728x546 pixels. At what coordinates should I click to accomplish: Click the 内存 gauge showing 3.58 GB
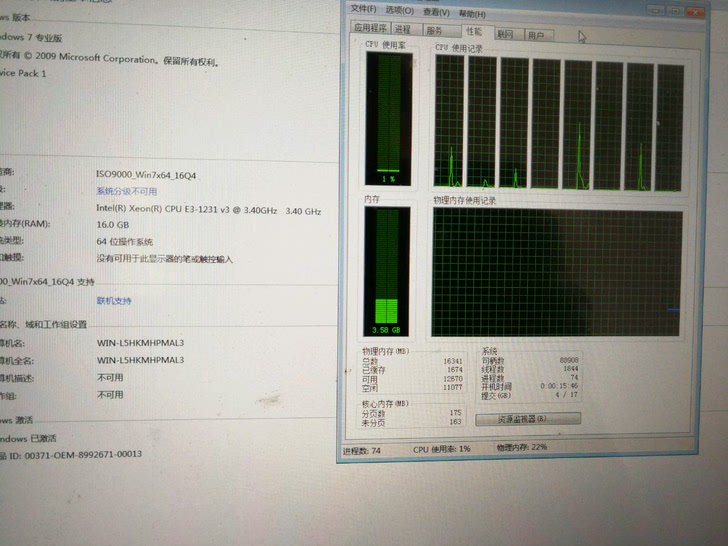[x=386, y=271]
